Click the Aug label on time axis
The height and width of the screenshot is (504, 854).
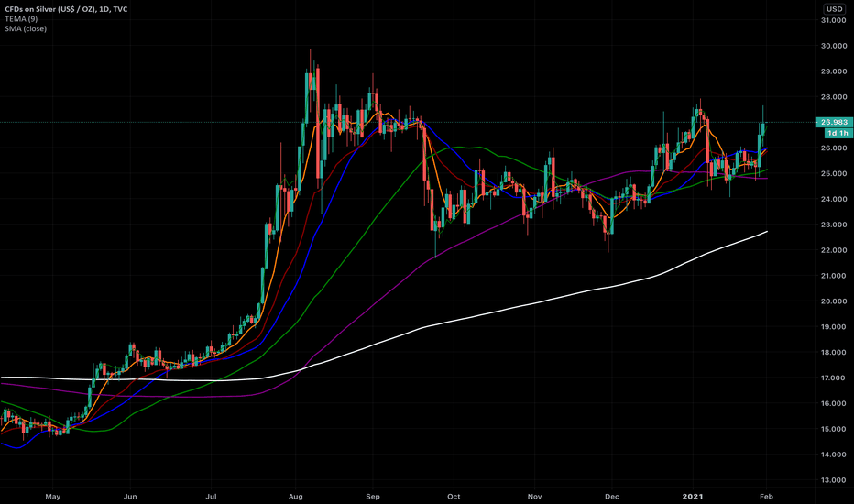(295, 497)
